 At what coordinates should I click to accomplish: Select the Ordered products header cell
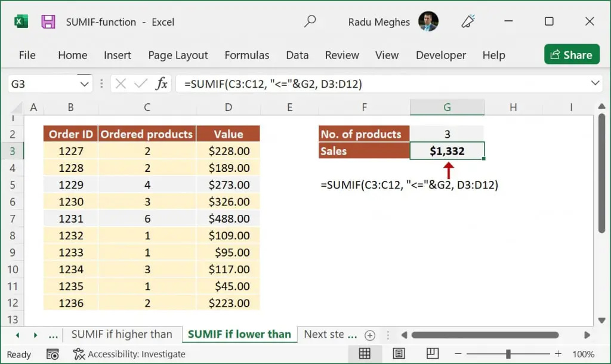[x=147, y=134]
